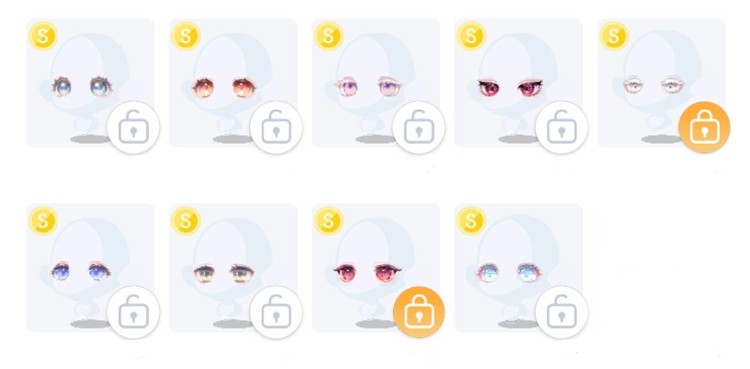Toggle lock on yellow-gray eyes item

tap(276, 312)
